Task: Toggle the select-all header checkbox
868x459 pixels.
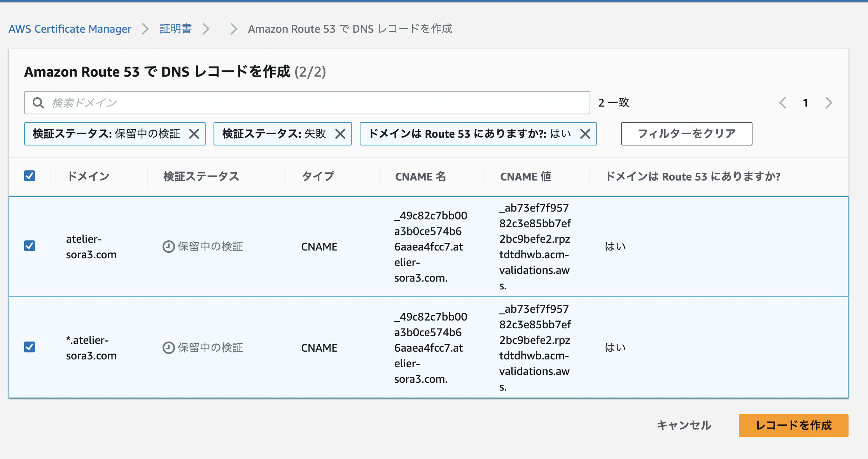Action: click(x=30, y=176)
